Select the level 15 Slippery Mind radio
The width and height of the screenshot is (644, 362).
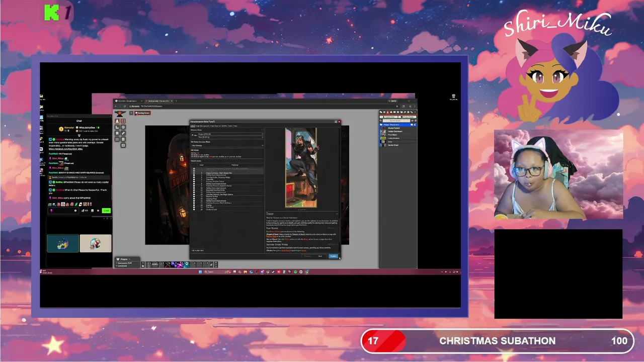coord(194,199)
